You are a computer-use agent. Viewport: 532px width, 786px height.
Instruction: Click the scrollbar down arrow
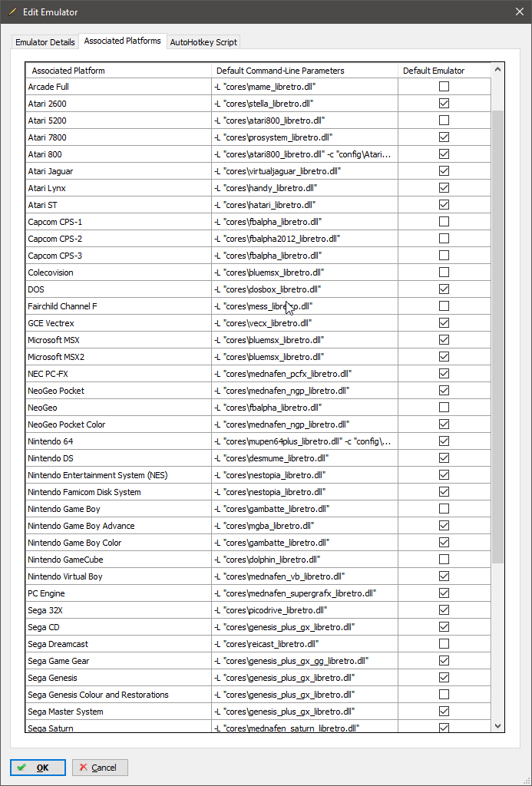point(497,725)
